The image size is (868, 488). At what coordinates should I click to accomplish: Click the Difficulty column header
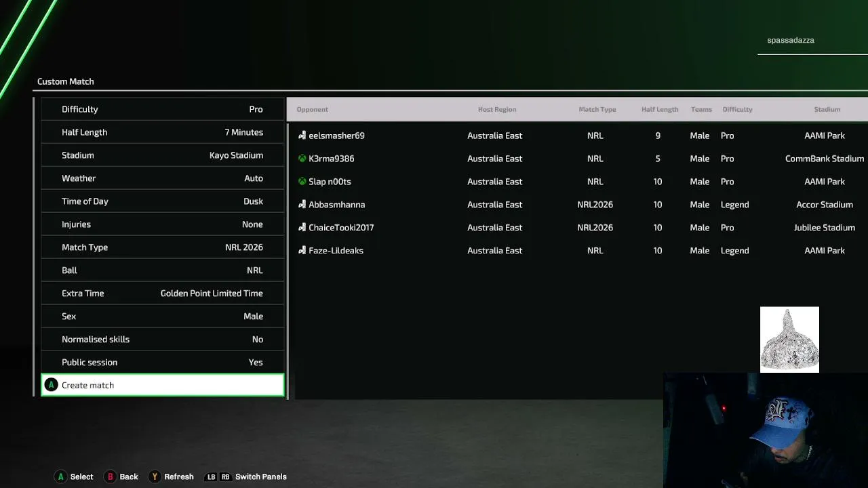737,109
